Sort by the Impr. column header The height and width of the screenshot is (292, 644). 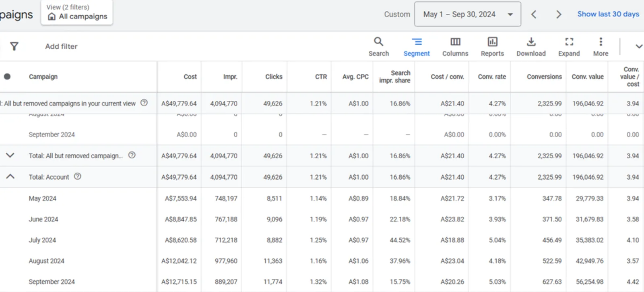tap(230, 77)
